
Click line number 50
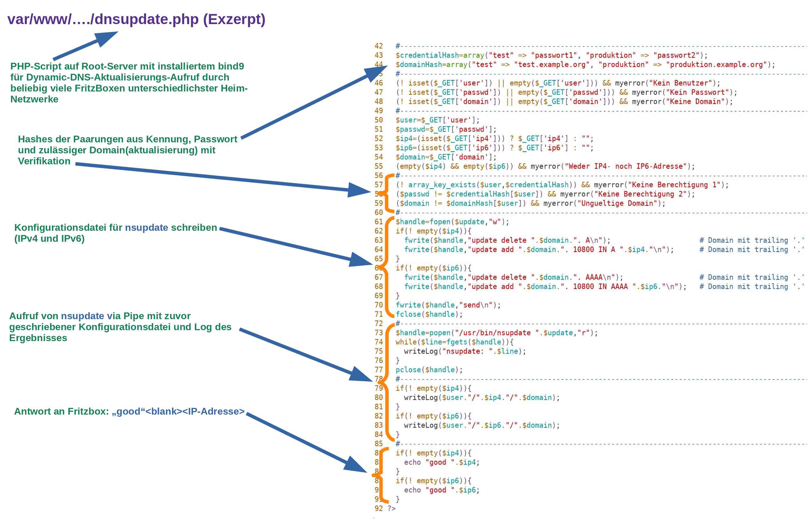379,120
